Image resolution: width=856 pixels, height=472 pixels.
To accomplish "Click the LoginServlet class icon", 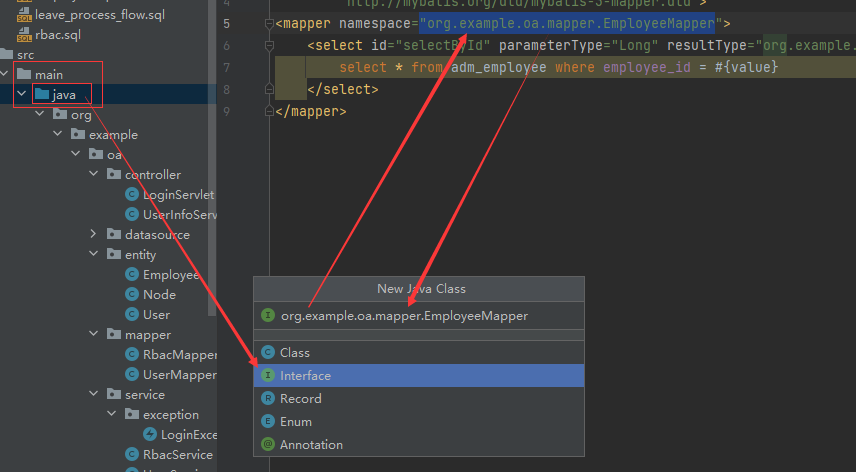I will click(132, 195).
